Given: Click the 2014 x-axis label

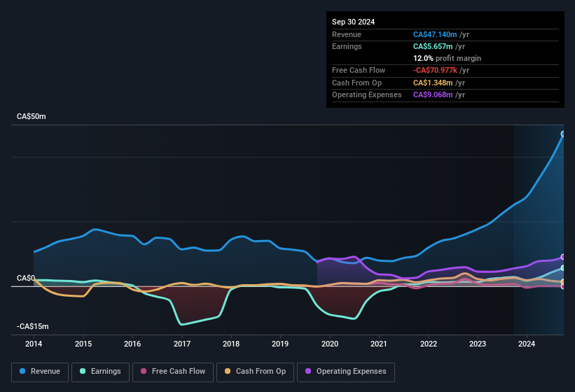Looking at the screenshot, I should tap(34, 344).
